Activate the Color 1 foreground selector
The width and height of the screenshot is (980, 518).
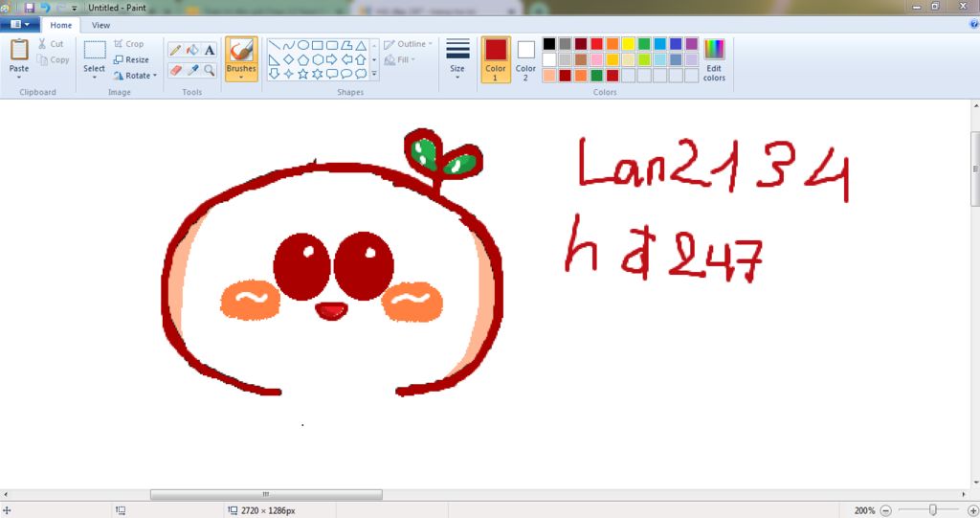coord(496,59)
